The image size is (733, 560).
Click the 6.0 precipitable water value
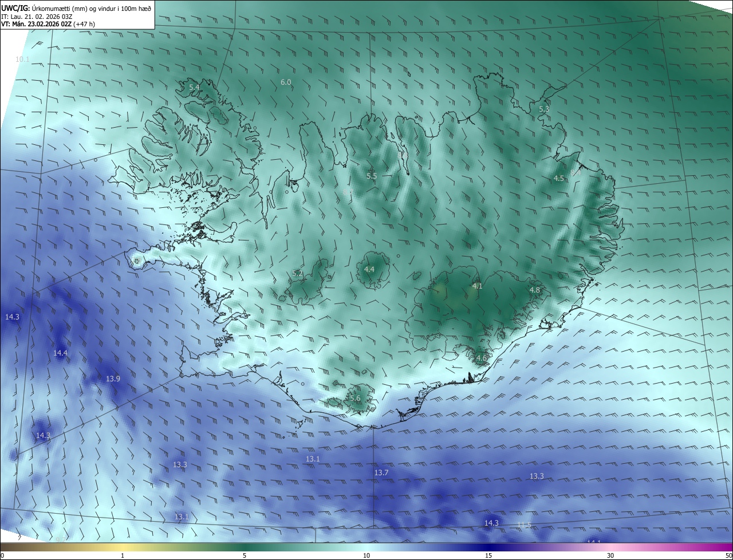coord(286,82)
